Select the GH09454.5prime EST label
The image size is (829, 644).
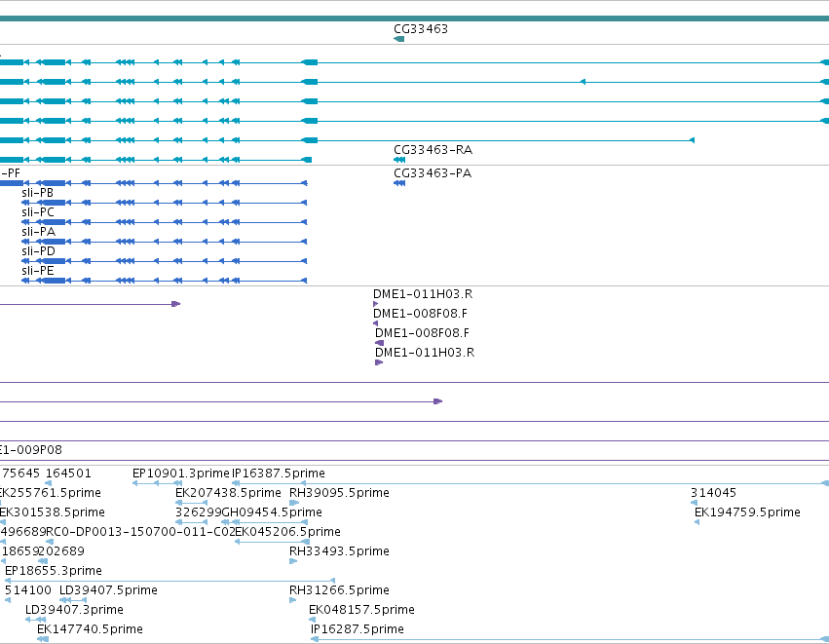[273, 512]
